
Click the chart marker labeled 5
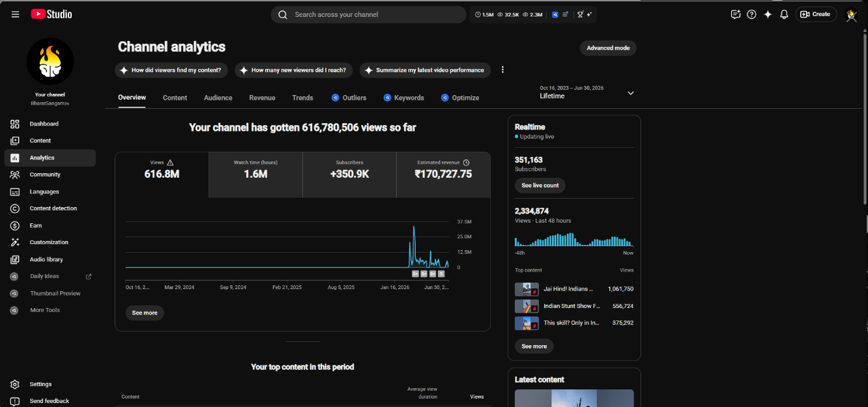click(x=441, y=274)
